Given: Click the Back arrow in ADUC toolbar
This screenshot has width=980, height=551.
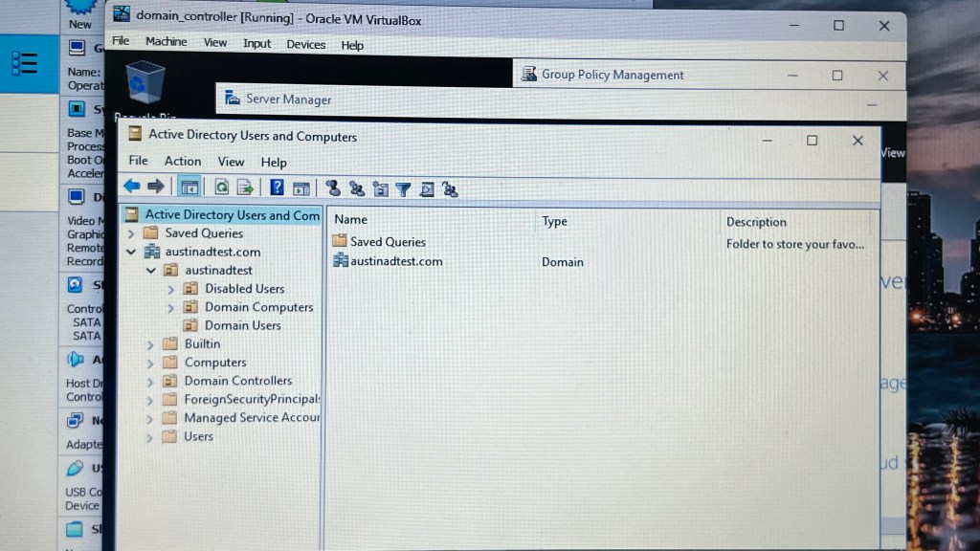Looking at the screenshot, I should click(132, 187).
